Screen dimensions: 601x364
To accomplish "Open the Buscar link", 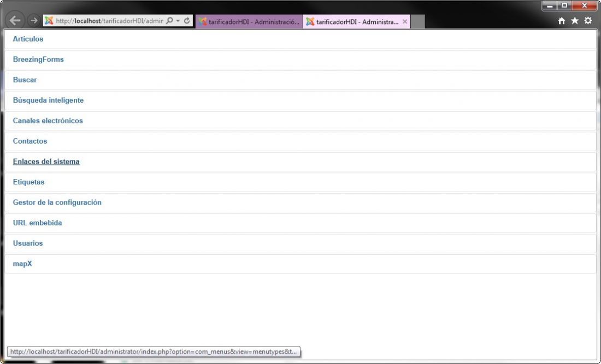I will pyautogui.click(x=25, y=80).
